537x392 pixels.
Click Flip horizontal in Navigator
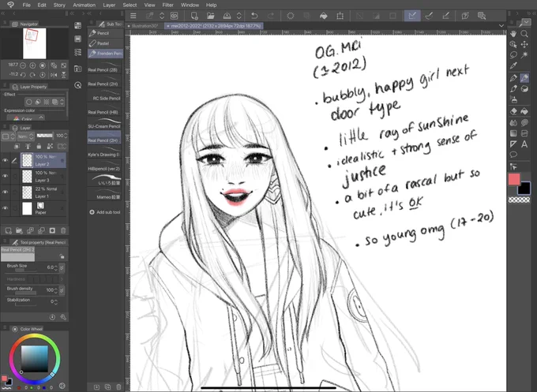coord(54,75)
